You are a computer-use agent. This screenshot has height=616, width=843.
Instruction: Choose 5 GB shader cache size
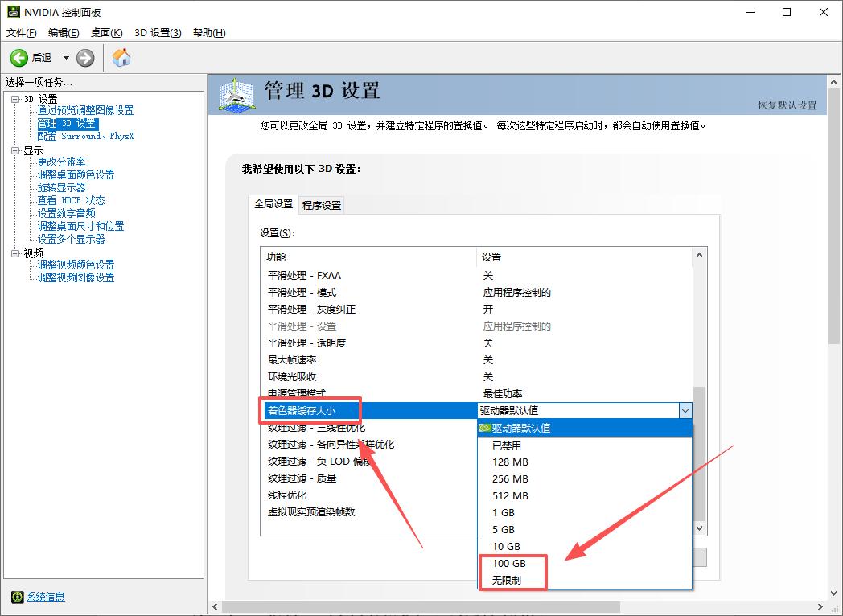[585, 529]
